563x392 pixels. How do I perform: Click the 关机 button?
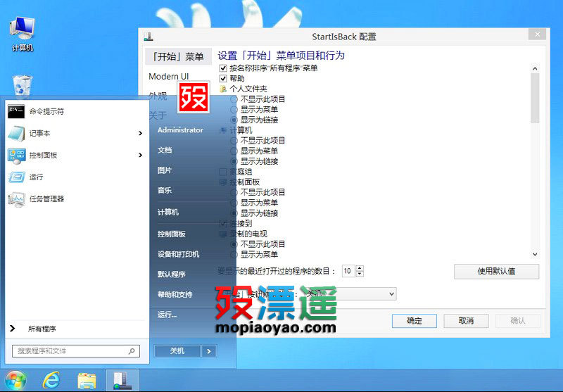coord(177,351)
